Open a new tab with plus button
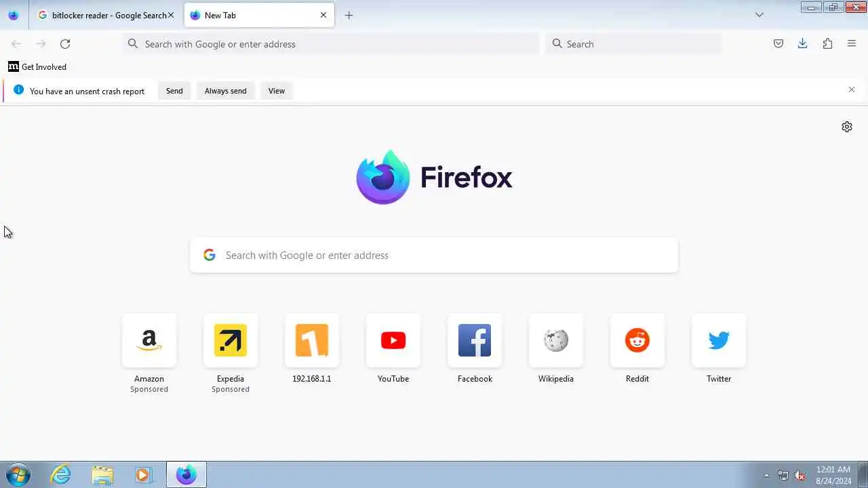Screen dimensions: 868x488 coord(349,15)
